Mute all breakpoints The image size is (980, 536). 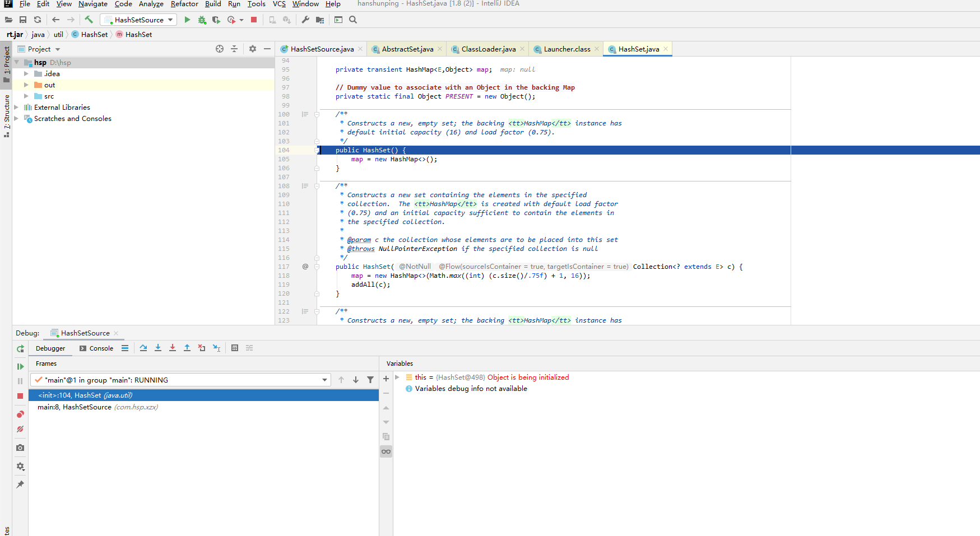(x=20, y=428)
